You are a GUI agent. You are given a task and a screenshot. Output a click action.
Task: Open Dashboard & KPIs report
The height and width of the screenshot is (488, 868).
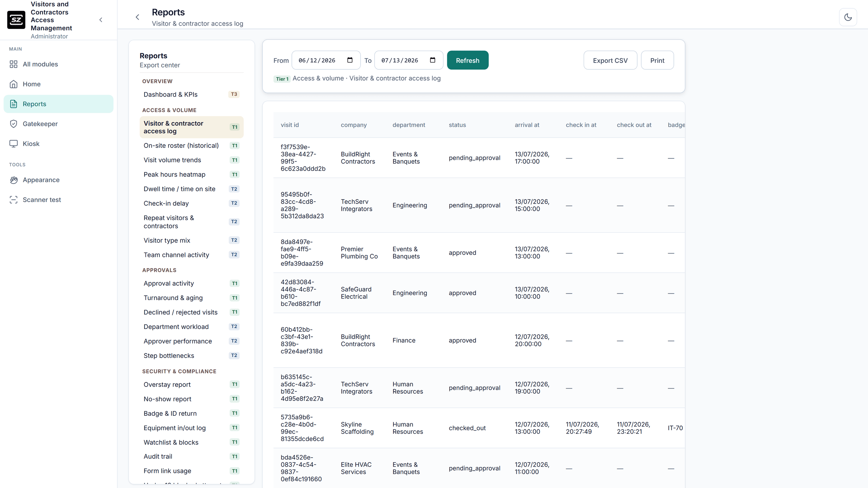tap(192, 94)
